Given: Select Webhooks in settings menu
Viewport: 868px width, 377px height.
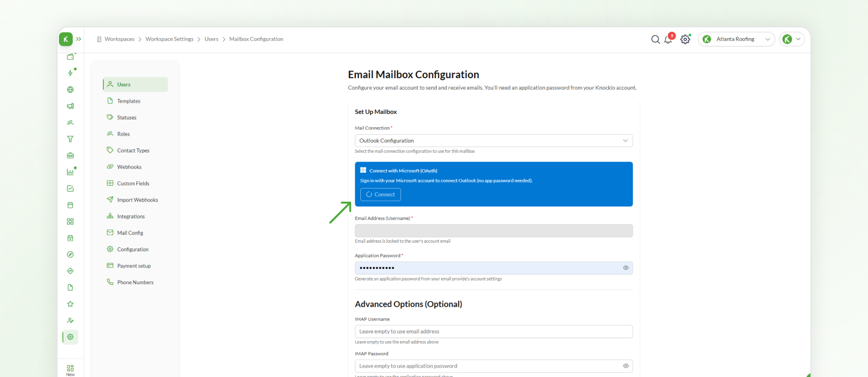Looking at the screenshot, I should coord(135,167).
